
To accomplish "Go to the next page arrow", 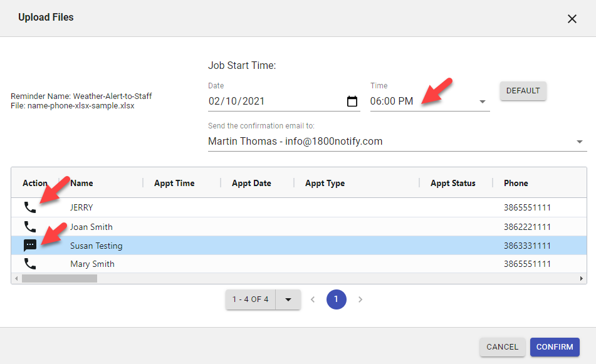I will (x=360, y=299).
